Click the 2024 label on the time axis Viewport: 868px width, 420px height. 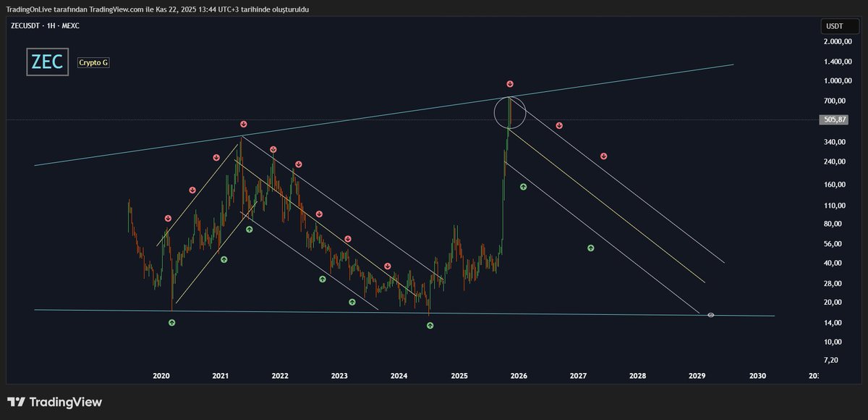(399, 377)
